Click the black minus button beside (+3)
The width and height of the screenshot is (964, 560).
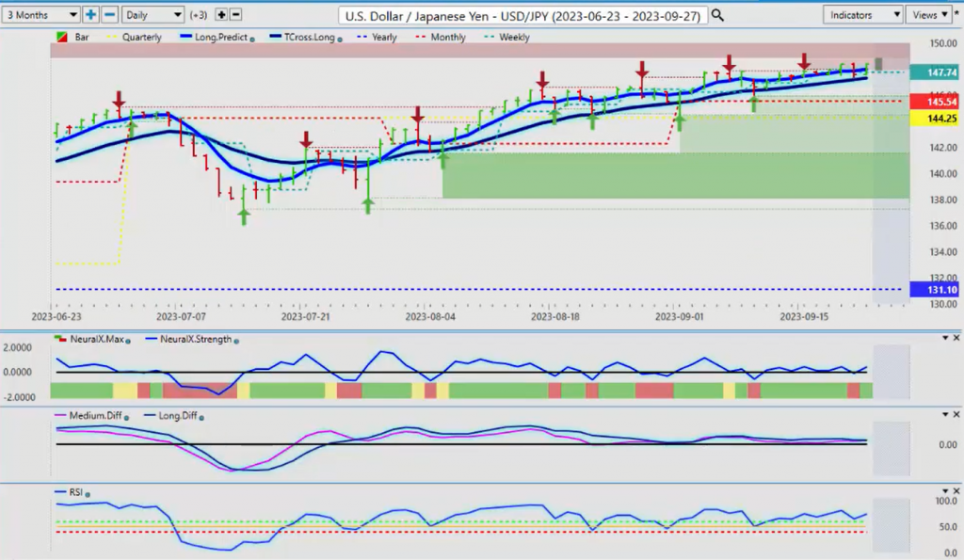(x=235, y=15)
